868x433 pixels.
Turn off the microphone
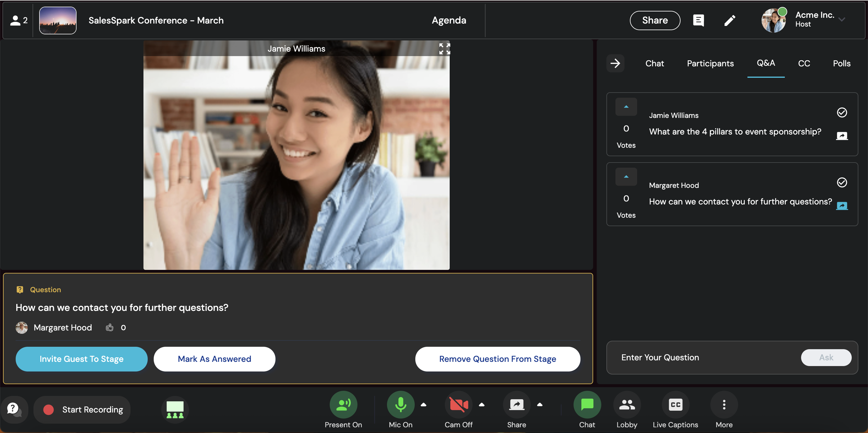400,405
